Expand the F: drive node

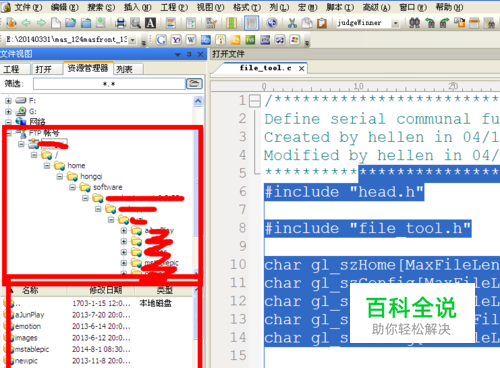pos(9,101)
